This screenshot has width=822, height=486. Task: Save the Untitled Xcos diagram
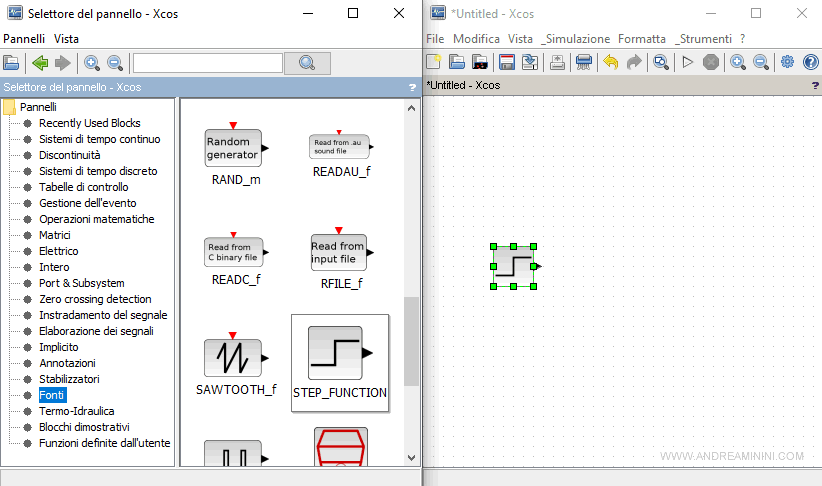[x=506, y=62]
